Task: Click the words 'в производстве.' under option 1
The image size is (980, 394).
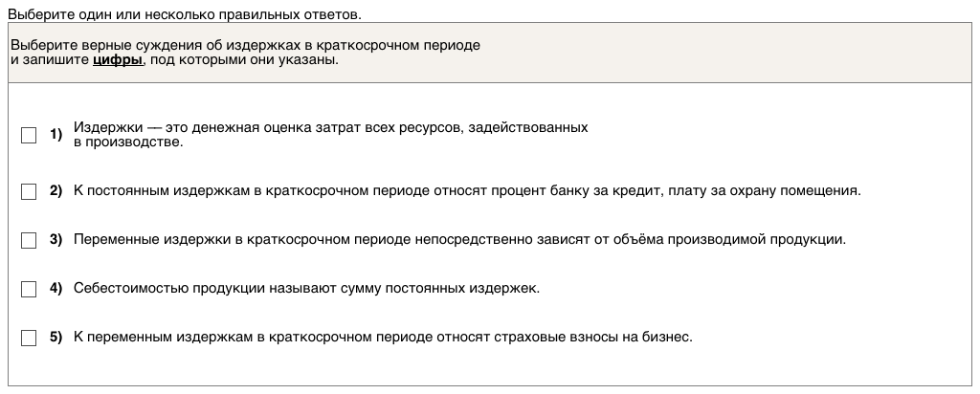Action: coord(127,142)
